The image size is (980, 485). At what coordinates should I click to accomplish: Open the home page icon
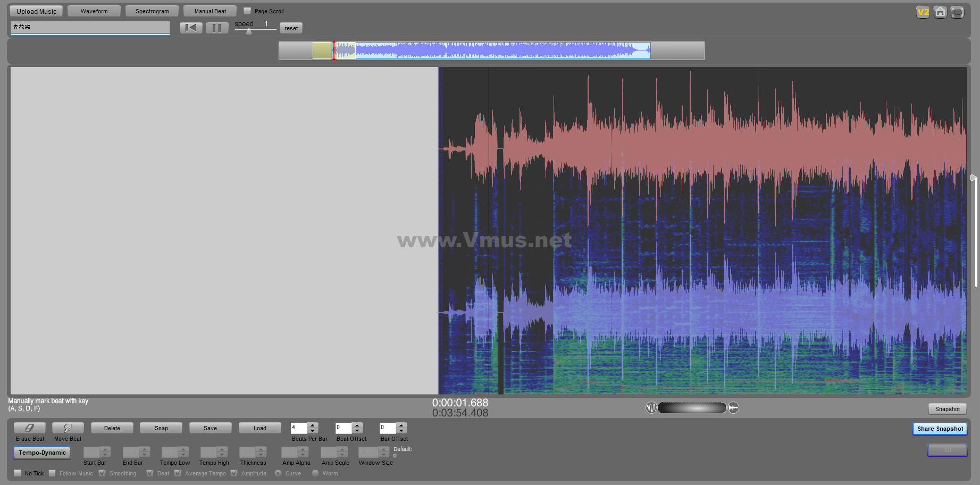(x=940, y=12)
